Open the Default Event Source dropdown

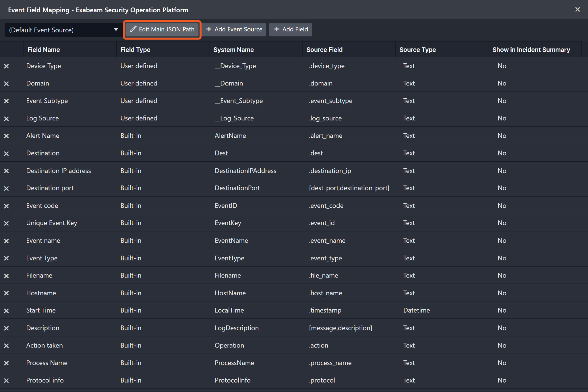63,30
